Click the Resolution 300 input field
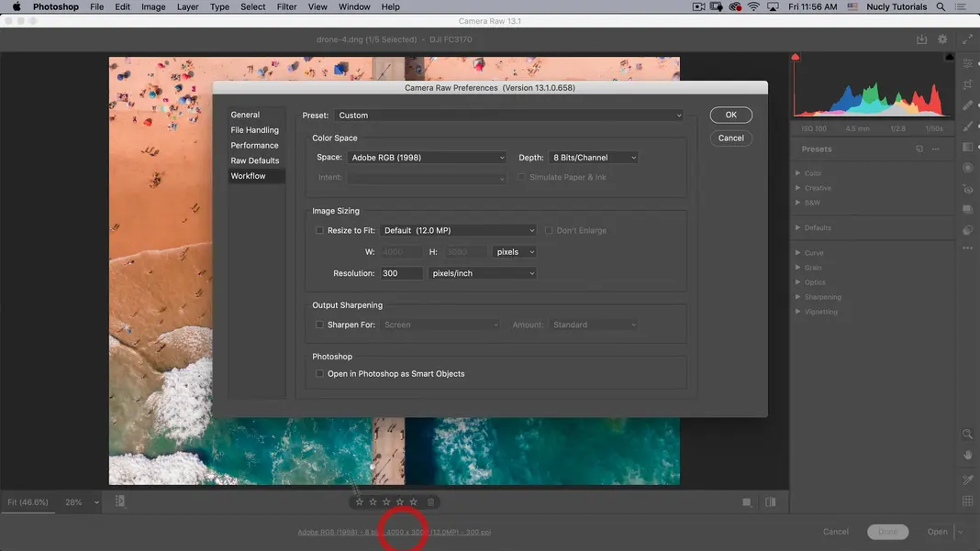 [x=401, y=273]
